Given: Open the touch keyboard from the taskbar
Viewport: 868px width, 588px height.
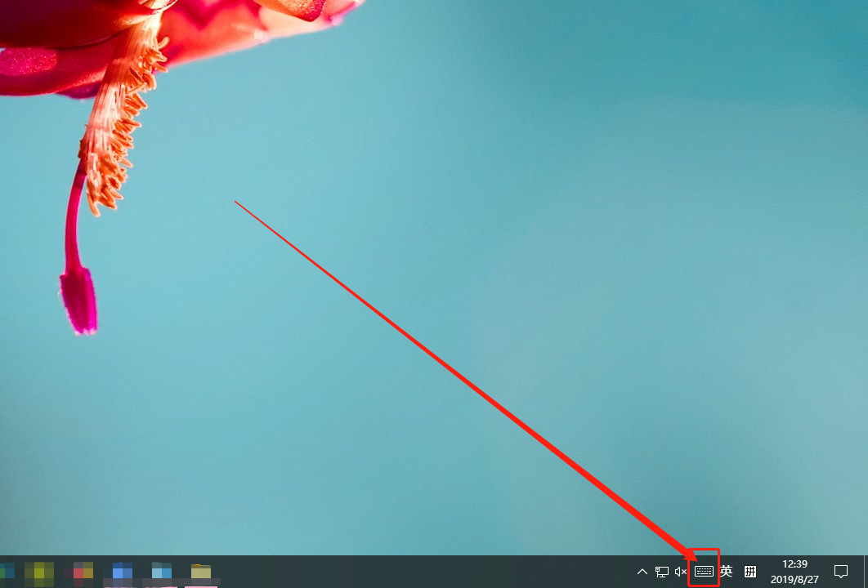Looking at the screenshot, I should [704, 571].
